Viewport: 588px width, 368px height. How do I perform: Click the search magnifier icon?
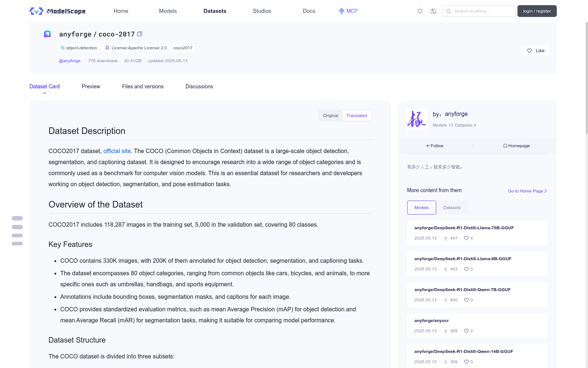448,11
